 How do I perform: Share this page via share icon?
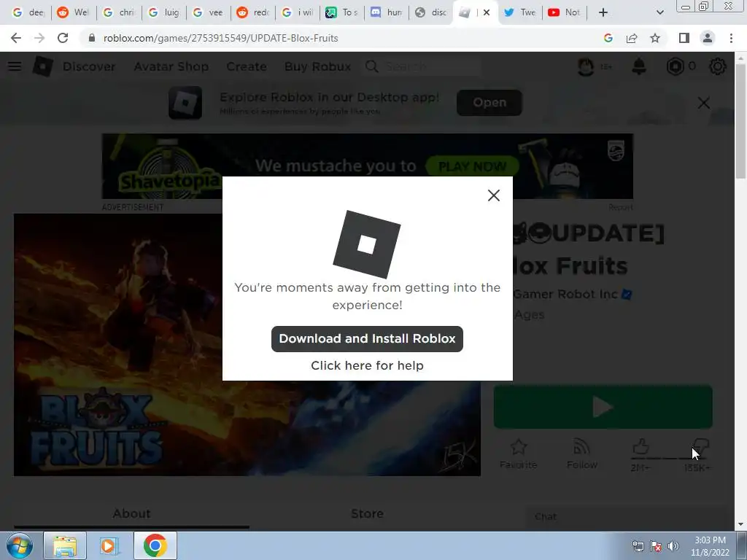[632, 38]
